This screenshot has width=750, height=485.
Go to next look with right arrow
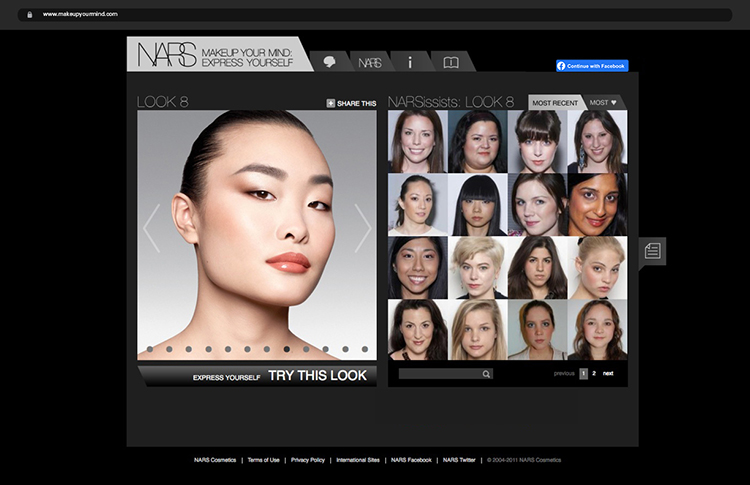362,228
